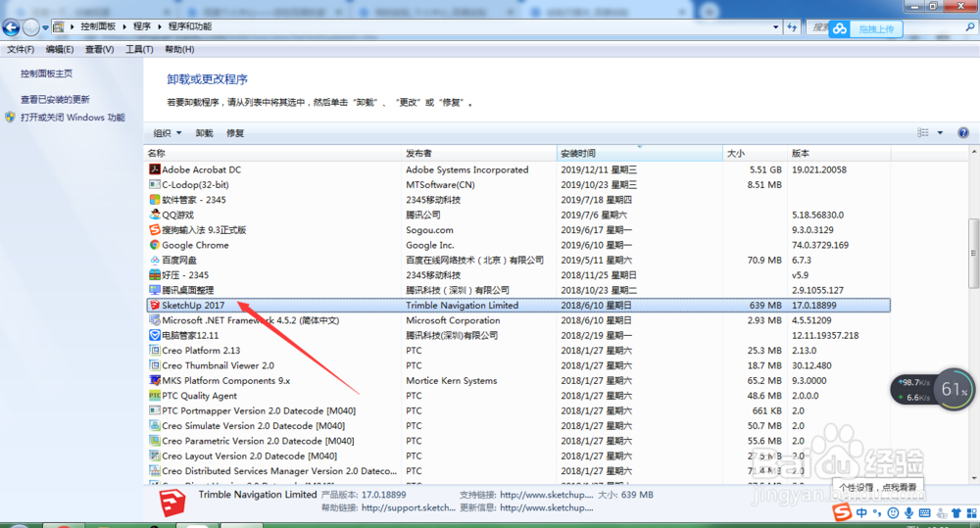
Task: Change view layout icon
Action: pyautogui.click(x=923, y=132)
